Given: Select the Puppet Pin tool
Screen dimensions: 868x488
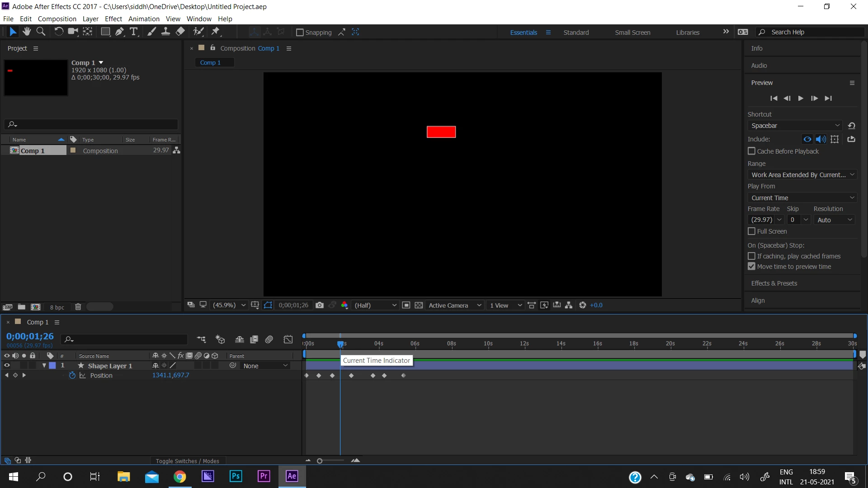Looking at the screenshot, I should point(216,32).
